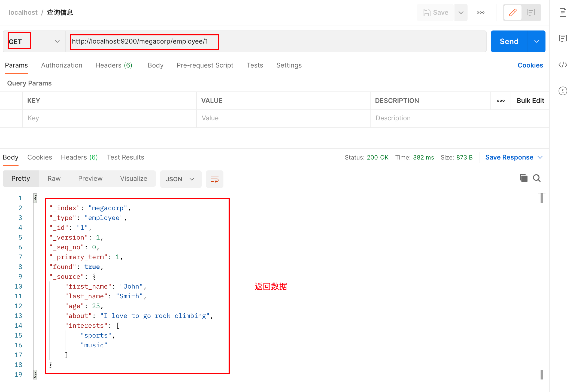This screenshot has width=576, height=392.
Task: Open the code snippet icon
Action: coord(563,65)
